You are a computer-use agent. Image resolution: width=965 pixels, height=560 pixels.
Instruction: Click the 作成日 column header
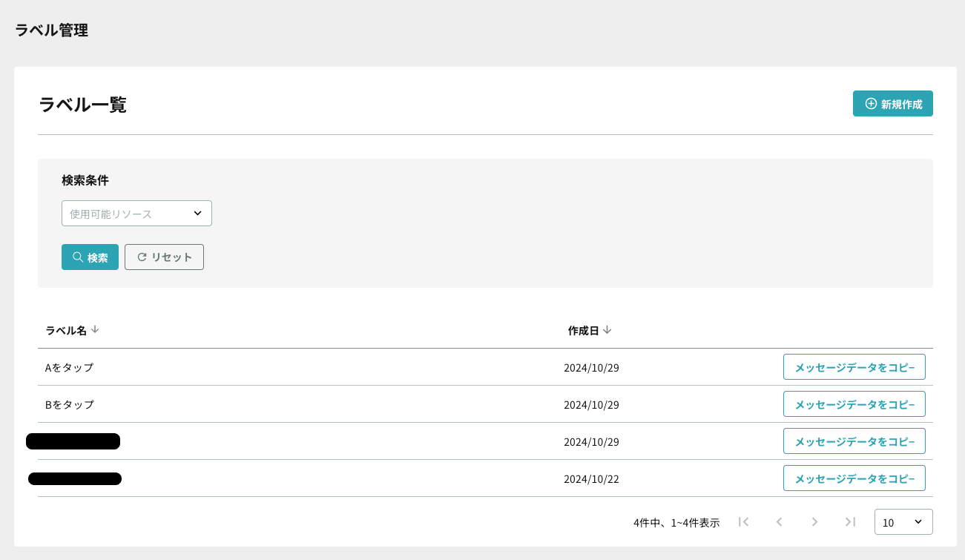point(583,330)
